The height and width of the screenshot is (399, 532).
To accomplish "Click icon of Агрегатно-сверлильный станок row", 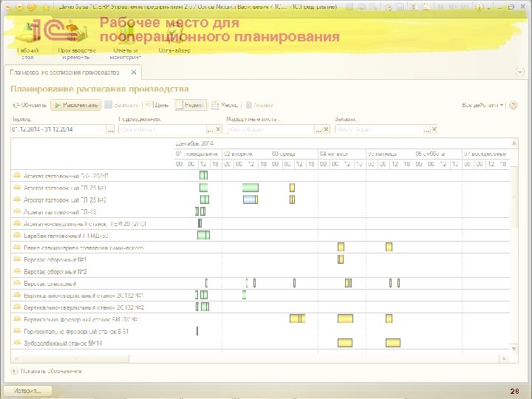I will point(17,223).
